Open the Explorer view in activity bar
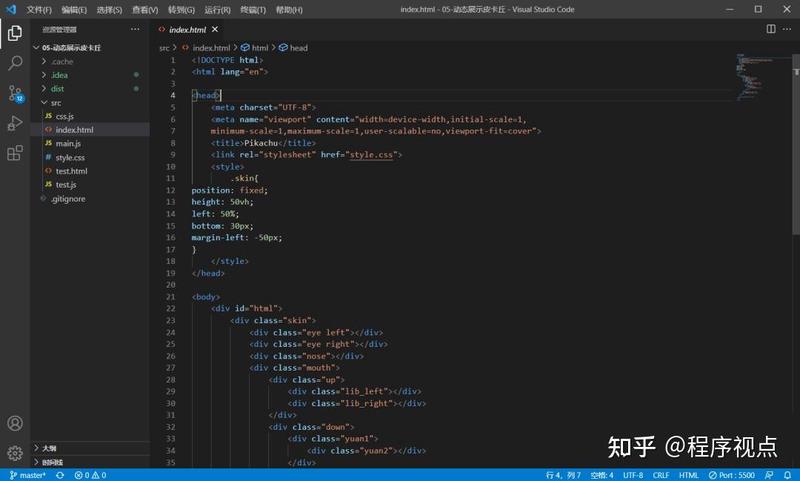 pos(15,33)
